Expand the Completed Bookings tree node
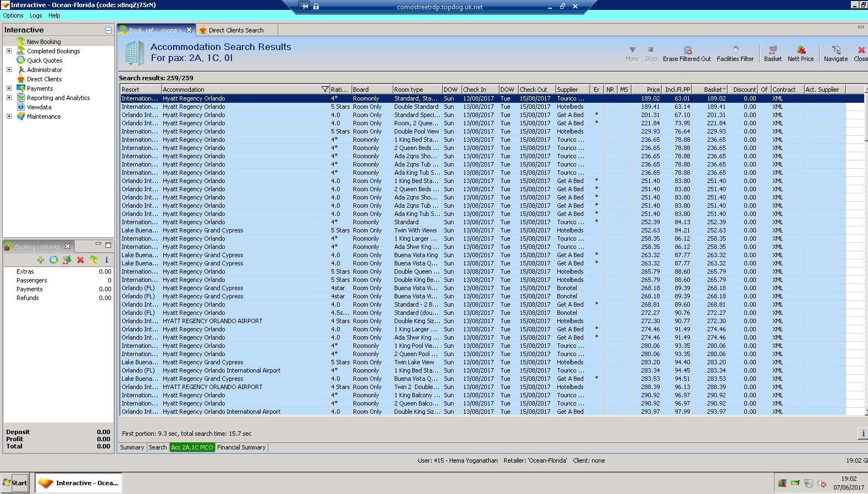868x494 pixels. [x=9, y=51]
